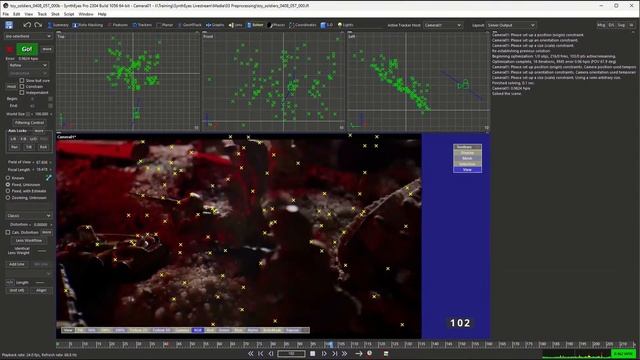This screenshot has width=640, height=360.
Task: Click the Roll axis lock button
Action: click(x=43, y=147)
